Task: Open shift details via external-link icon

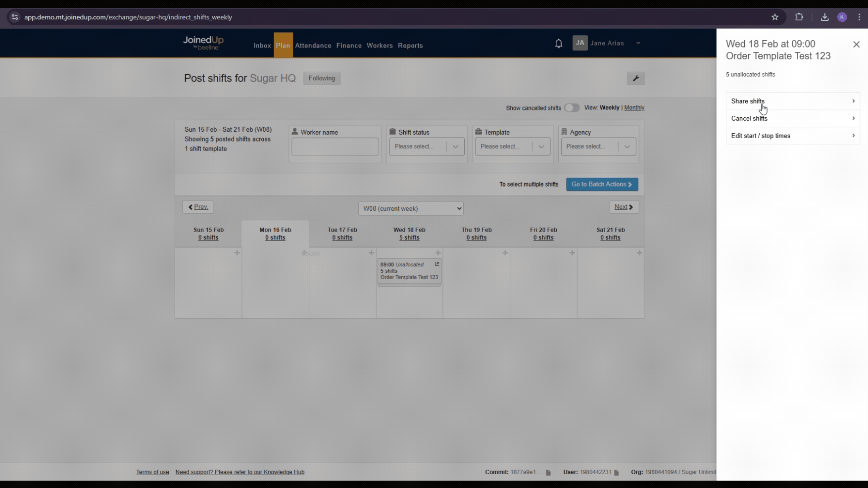Action: click(436, 264)
